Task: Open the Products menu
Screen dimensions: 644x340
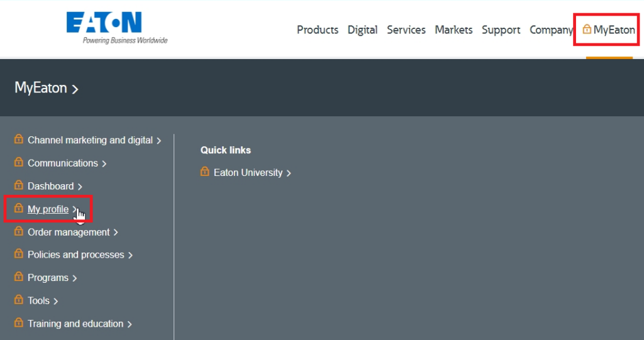Action: pyautogui.click(x=318, y=30)
